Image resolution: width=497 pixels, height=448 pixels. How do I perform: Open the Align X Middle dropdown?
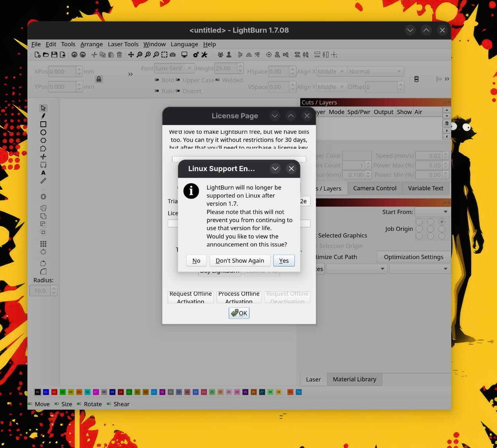click(x=332, y=72)
